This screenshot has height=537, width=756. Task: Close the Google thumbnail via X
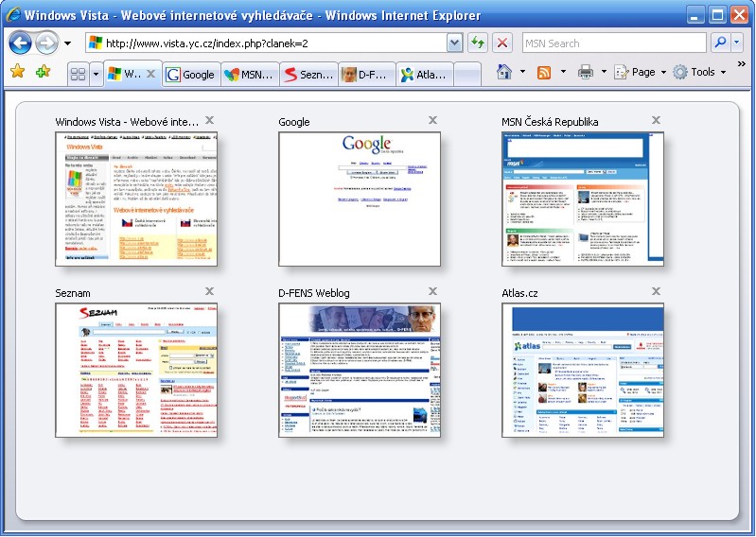tap(433, 120)
